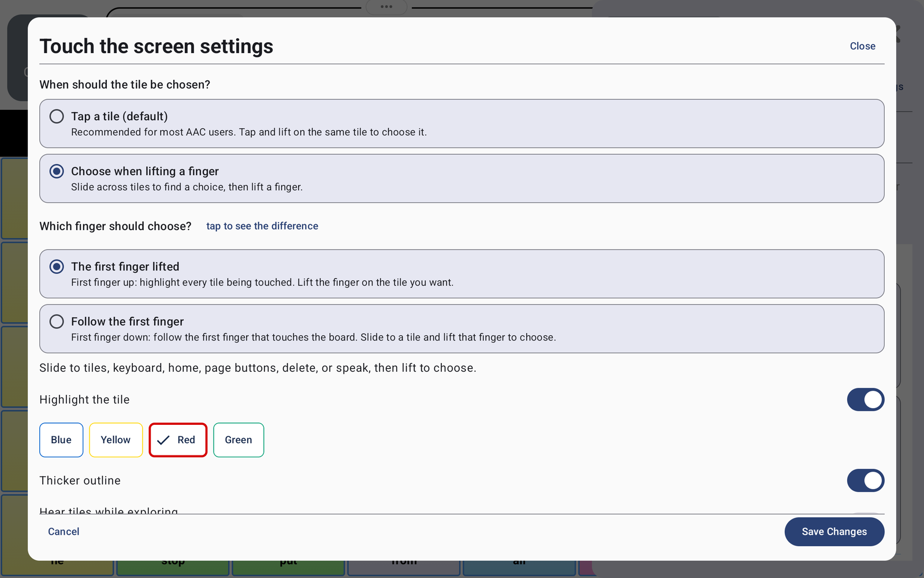Select Follow the first finger option
924x578 pixels.
[x=461, y=329]
